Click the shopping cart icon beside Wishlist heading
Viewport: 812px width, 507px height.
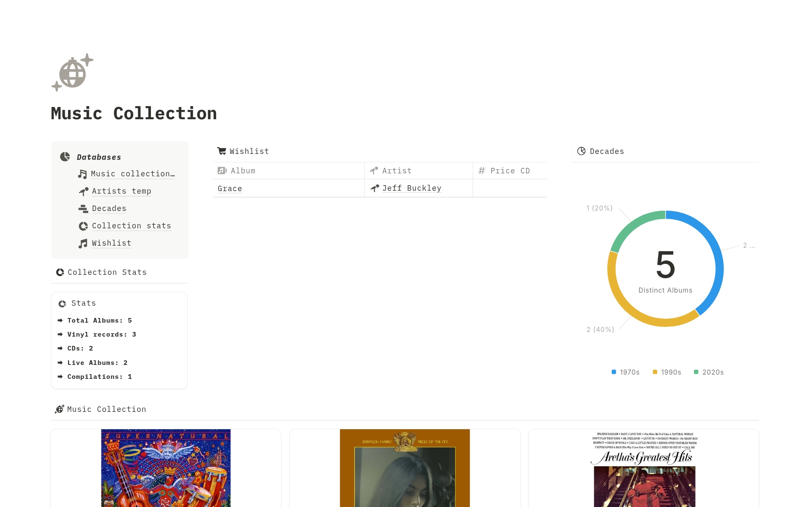point(222,151)
